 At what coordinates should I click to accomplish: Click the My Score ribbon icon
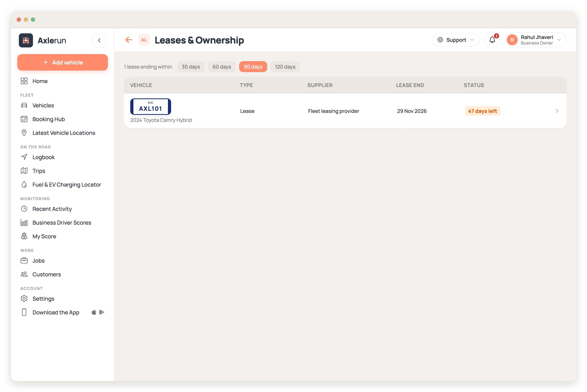click(x=24, y=236)
